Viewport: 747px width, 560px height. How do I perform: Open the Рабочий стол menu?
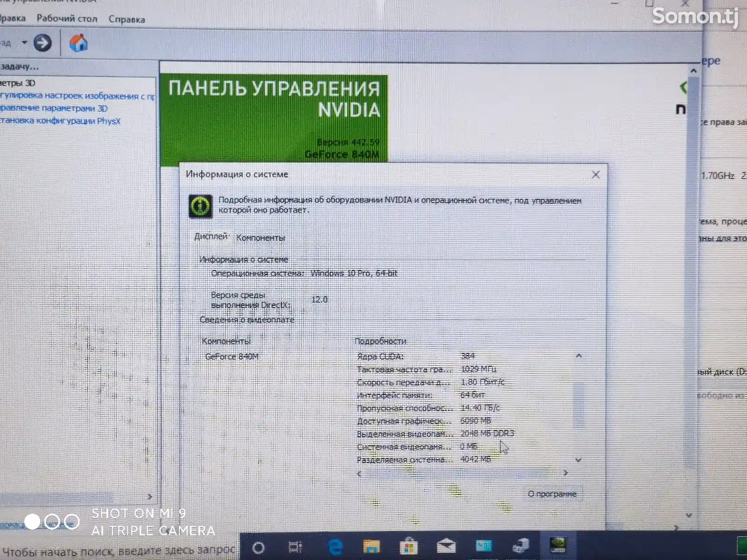pos(67,19)
